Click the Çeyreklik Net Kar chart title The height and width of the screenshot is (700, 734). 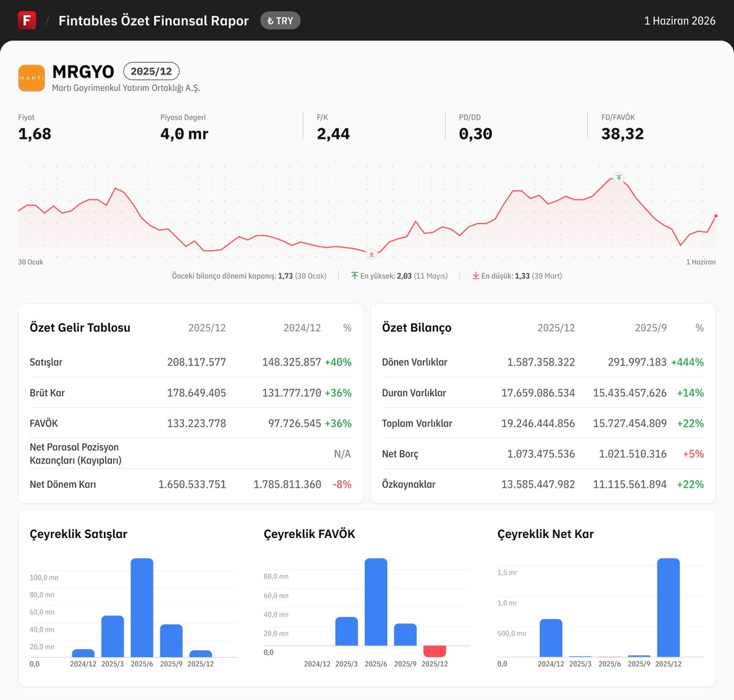tap(546, 534)
